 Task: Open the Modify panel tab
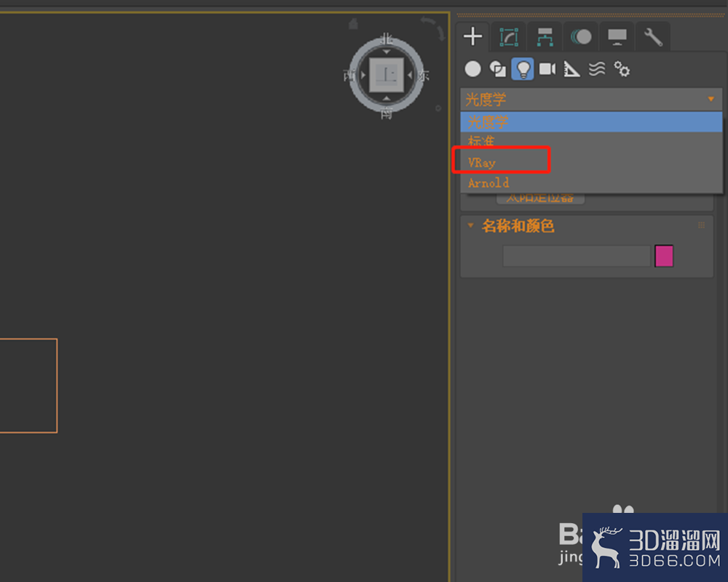508,36
